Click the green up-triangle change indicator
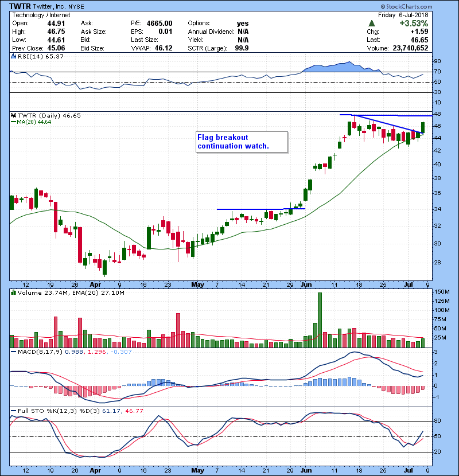 (x=372, y=24)
